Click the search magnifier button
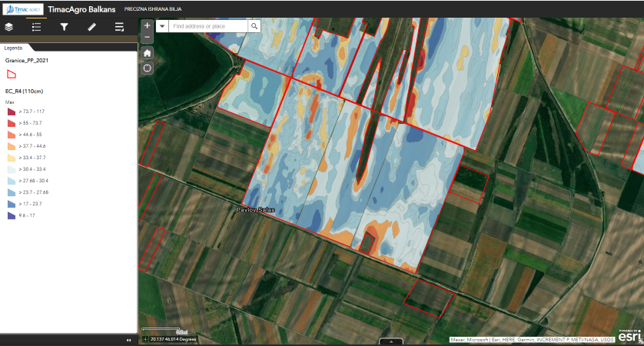 click(254, 26)
